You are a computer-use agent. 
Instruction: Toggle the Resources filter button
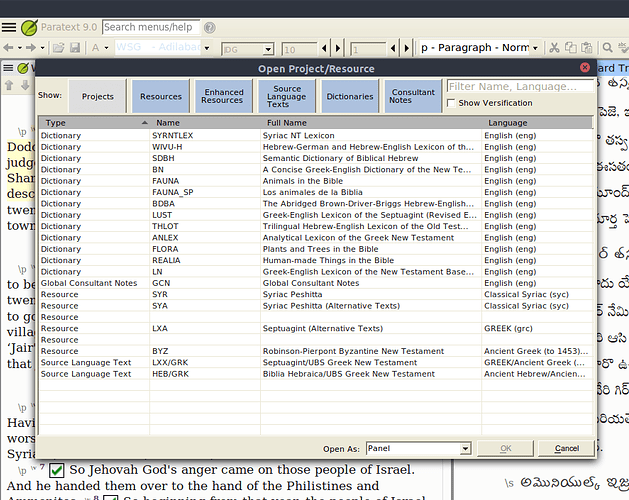click(x=160, y=96)
